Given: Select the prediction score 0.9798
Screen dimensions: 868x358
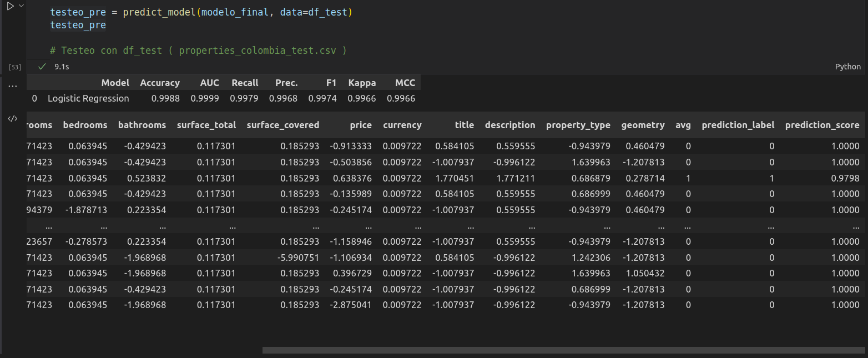Looking at the screenshot, I should (x=846, y=178).
